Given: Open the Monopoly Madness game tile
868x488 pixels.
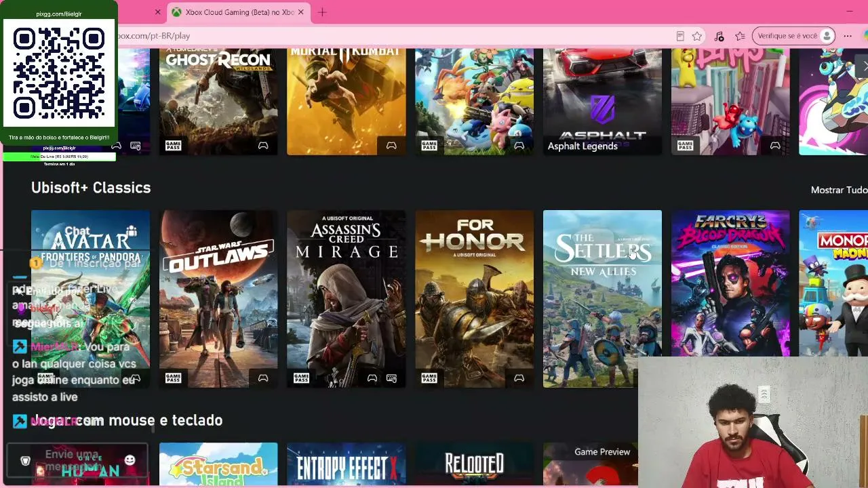Looking at the screenshot, I should pos(833,283).
